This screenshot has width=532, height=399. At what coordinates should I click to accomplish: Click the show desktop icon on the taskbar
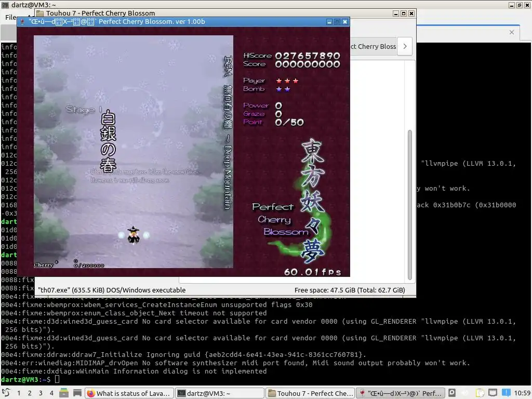(77, 393)
